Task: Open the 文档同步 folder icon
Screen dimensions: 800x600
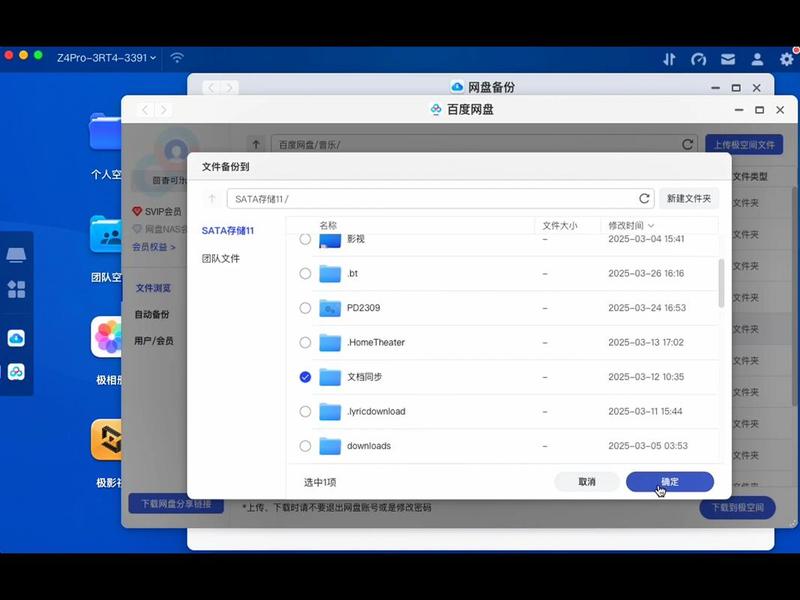Action: click(x=330, y=377)
